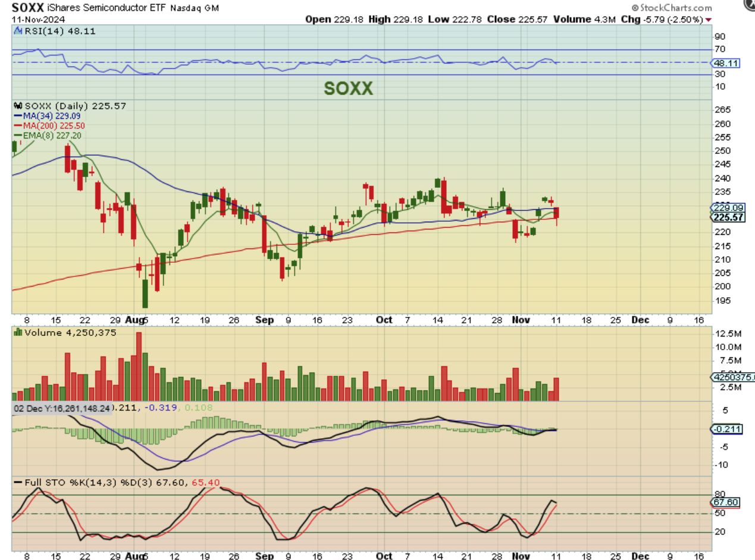Click the candlestick icon beside SOXX (Daily)

tap(18, 105)
